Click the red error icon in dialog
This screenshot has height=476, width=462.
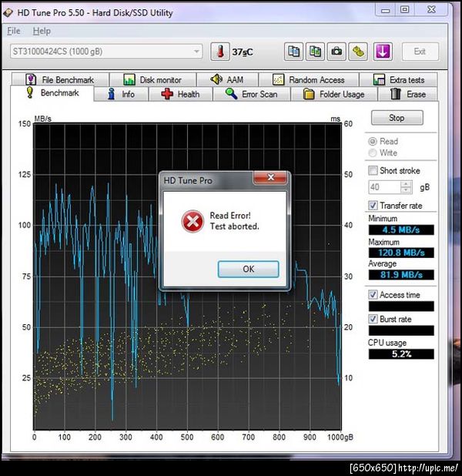click(192, 221)
